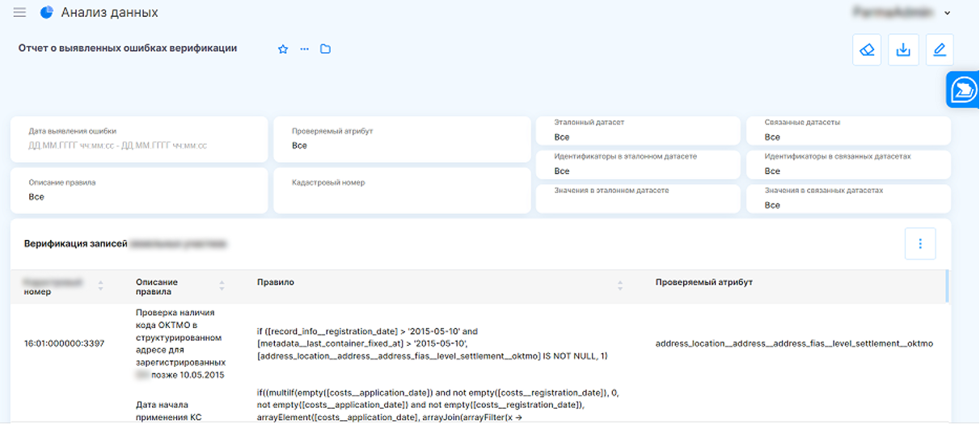Screen dimensions: 980x425
Task: Download the report via download icon
Action: pos(903,50)
